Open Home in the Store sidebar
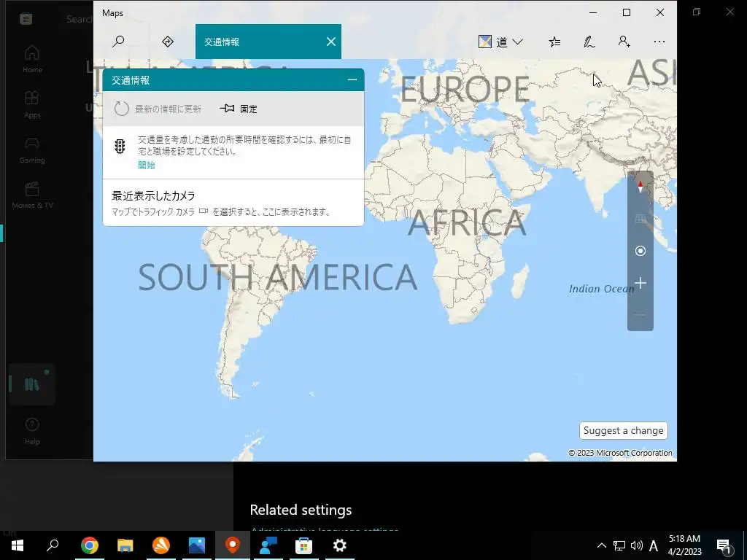This screenshot has height=560, width=747. [32, 59]
